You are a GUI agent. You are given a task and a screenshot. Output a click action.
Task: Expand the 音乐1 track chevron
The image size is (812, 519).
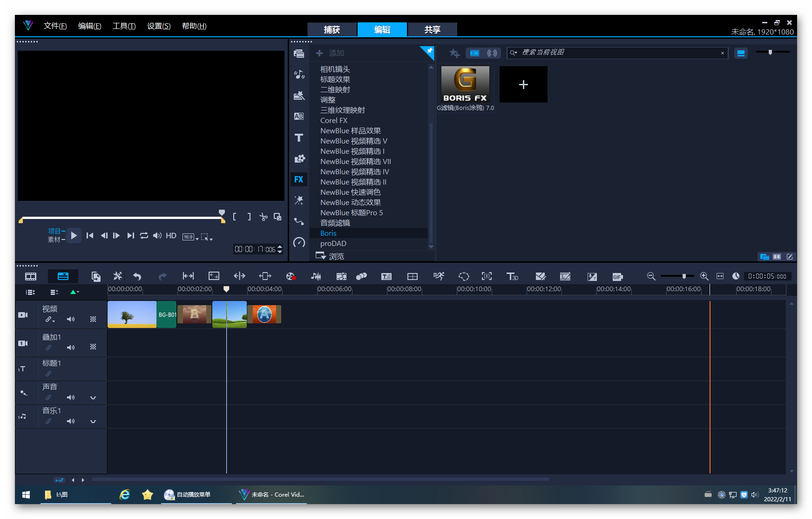point(93,422)
